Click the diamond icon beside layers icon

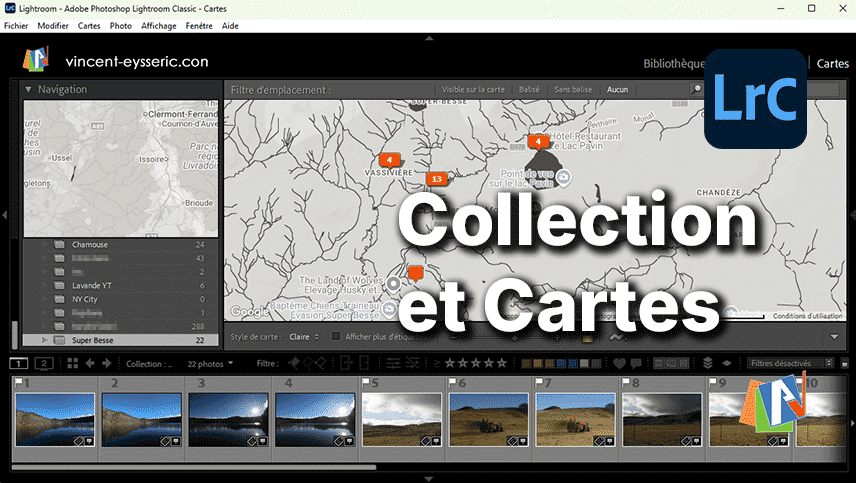pyautogui.click(x=727, y=363)
